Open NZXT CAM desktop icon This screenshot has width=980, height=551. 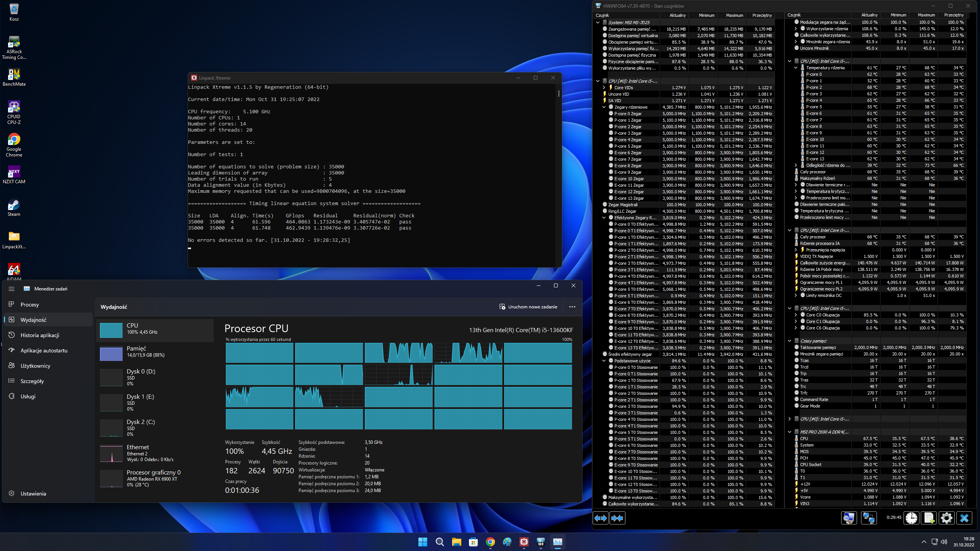tap(14, 175)
